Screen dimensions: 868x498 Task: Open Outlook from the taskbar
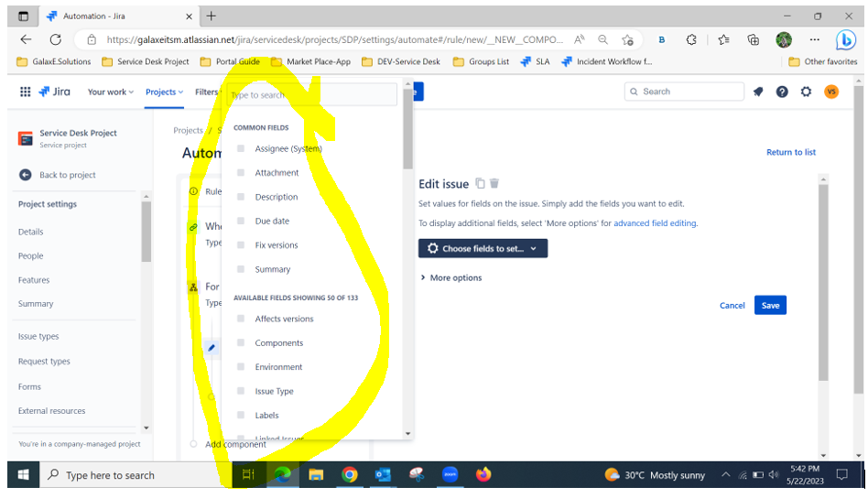coord(383,475)
